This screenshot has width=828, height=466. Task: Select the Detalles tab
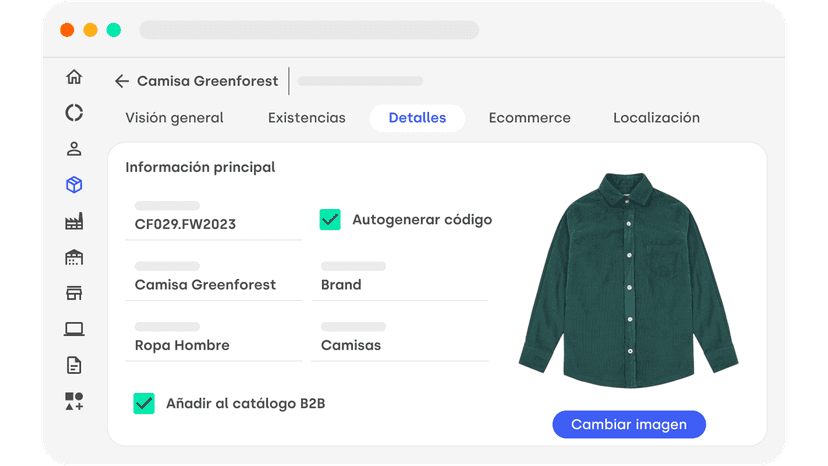(x=417, y=118)
